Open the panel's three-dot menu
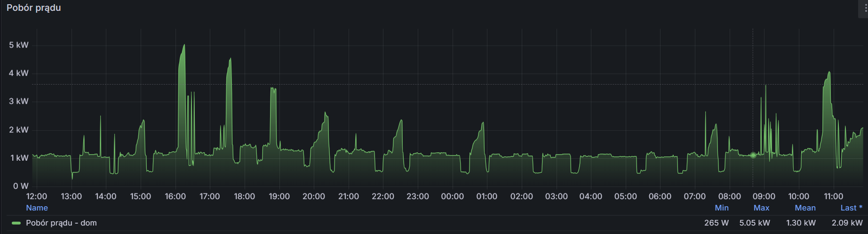Image resolution: width=868 pixels, height=234 pixels. click(x=865, y=8)
